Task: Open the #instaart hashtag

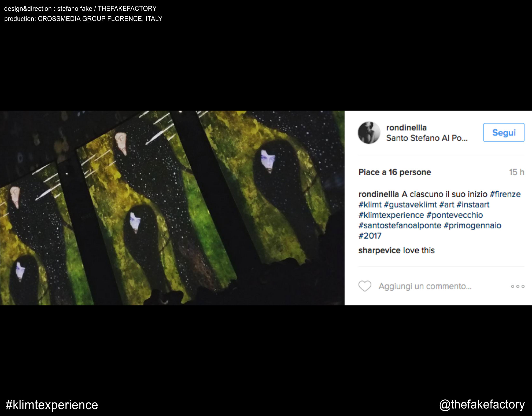Action: (x=473, y=205)
